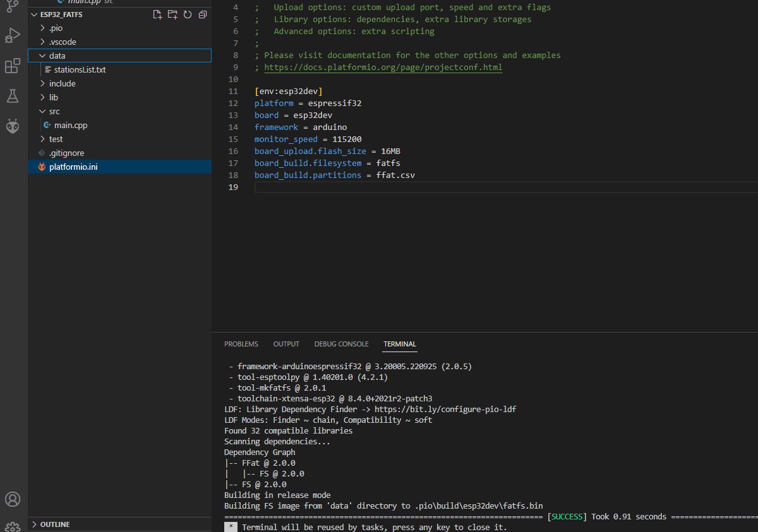The image size is (758, 532).
Task: Open the Accounts menu icon
Action: (13, 499)
